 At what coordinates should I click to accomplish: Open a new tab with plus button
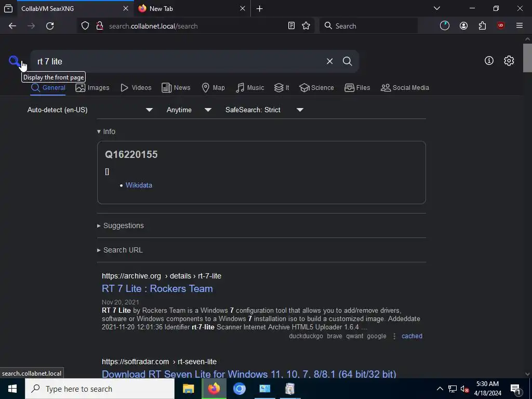[x=260, y=9]
